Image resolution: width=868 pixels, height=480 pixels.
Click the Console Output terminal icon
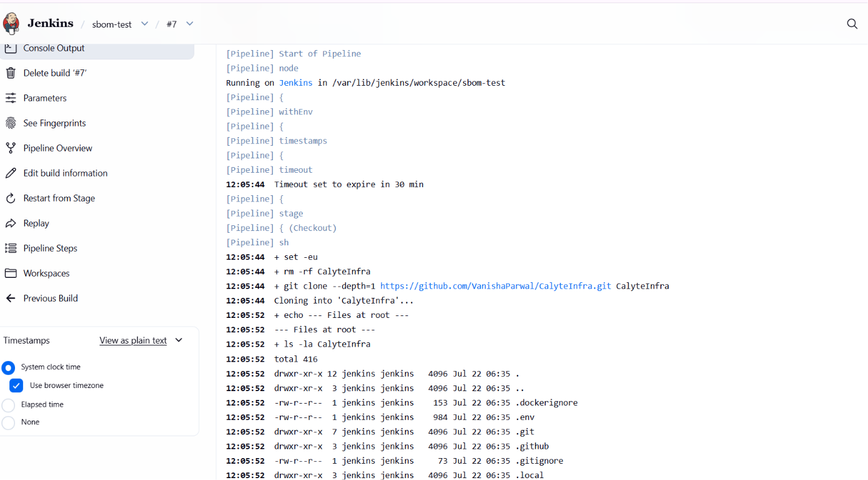11,48
